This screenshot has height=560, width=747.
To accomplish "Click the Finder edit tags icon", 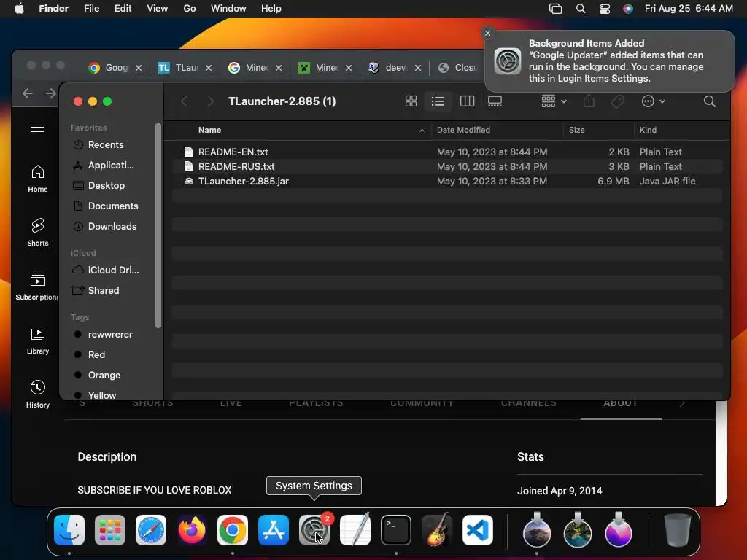I will (x=617, y=101).
